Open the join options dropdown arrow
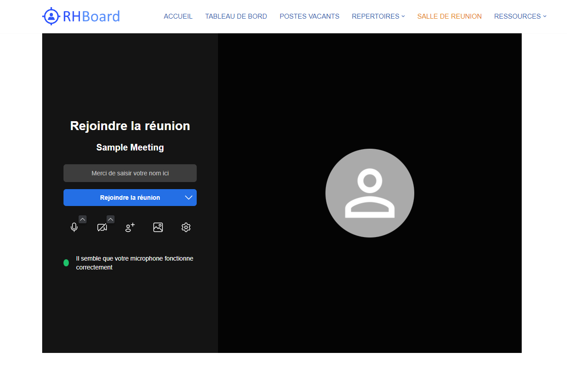The image size is (567, 392). [x=189, y=198]
